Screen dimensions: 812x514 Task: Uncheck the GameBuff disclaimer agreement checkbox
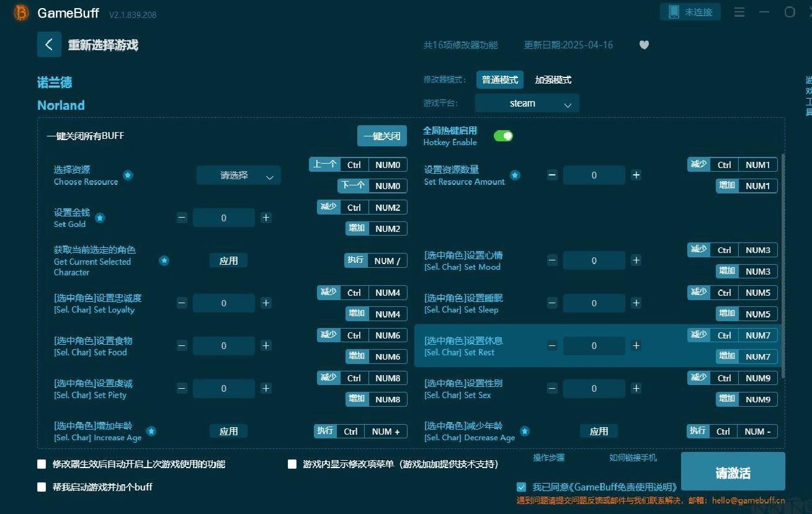coord(521,487)
